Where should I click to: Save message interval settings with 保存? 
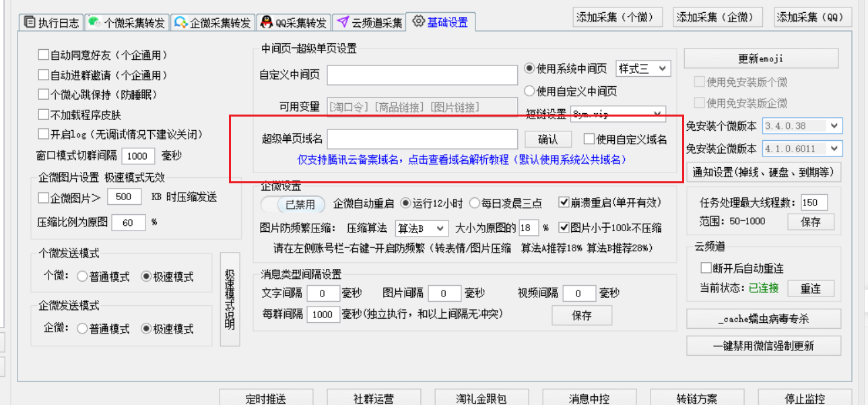tap(582, 315)
